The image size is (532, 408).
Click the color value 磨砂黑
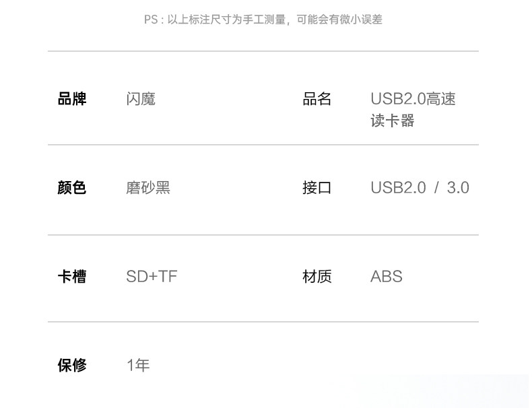click(x=148, y=188)
